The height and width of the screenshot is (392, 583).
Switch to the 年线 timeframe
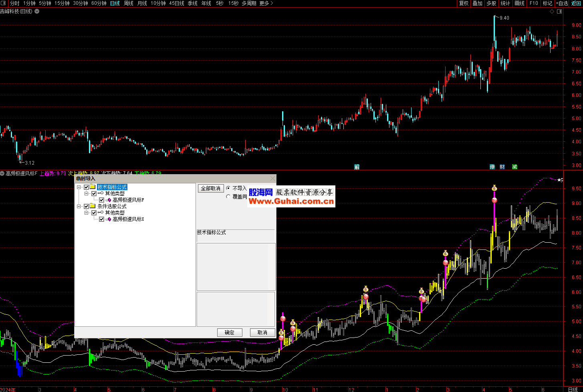click(206, 3)
